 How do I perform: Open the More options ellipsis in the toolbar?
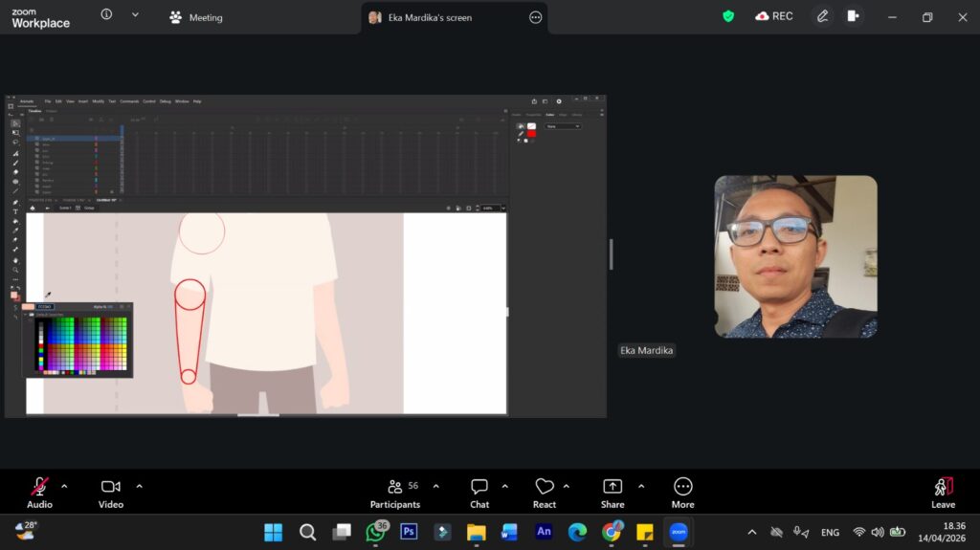[x=682, y=493]
